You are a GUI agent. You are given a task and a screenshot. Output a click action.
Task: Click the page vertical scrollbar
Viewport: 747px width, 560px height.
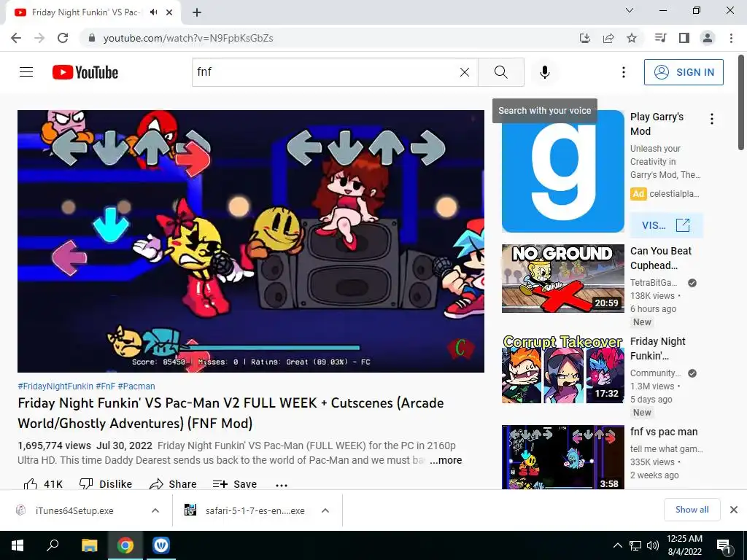point(742,102)
